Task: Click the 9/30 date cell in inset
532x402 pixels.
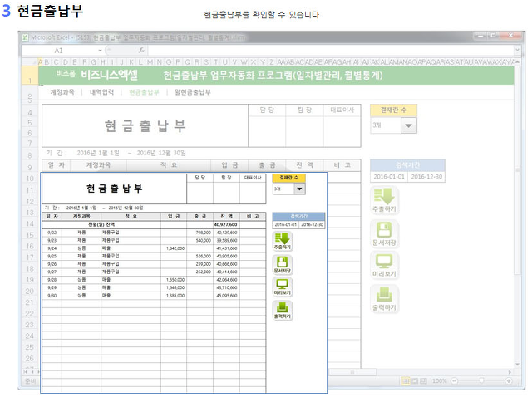Action: 52,296
